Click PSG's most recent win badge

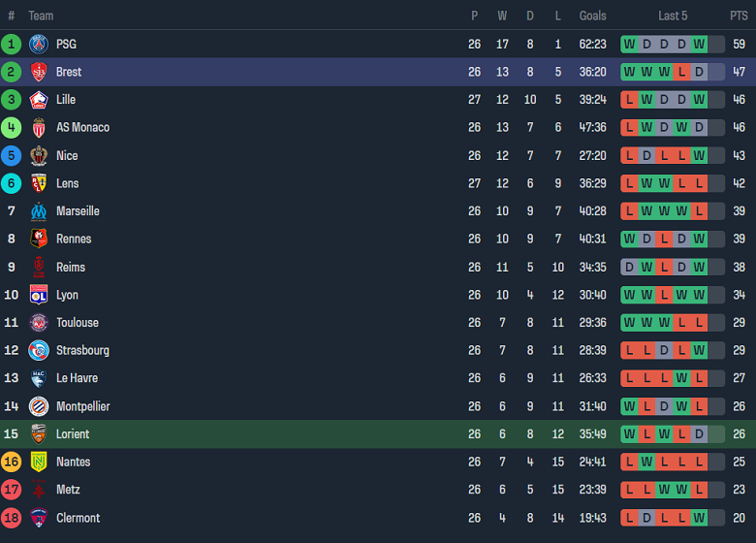point(699,44)
